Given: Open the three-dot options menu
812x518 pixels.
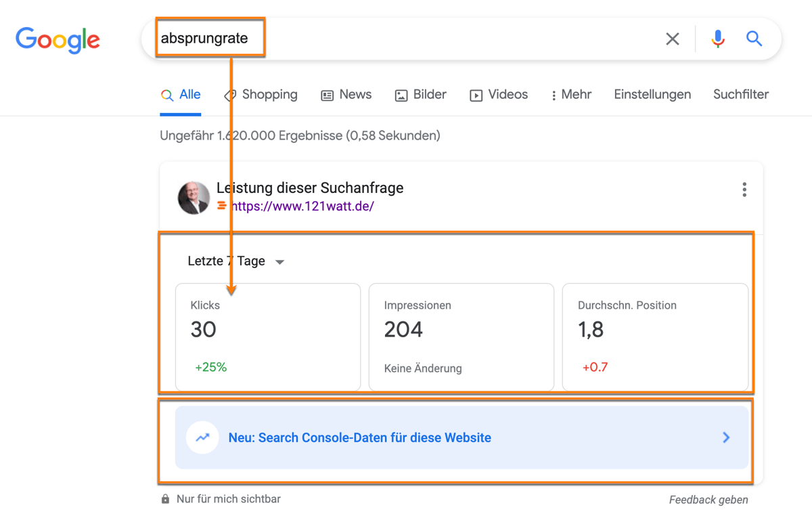Looking at the screenshot, I should pyautogui.click(x=744, y=190).
